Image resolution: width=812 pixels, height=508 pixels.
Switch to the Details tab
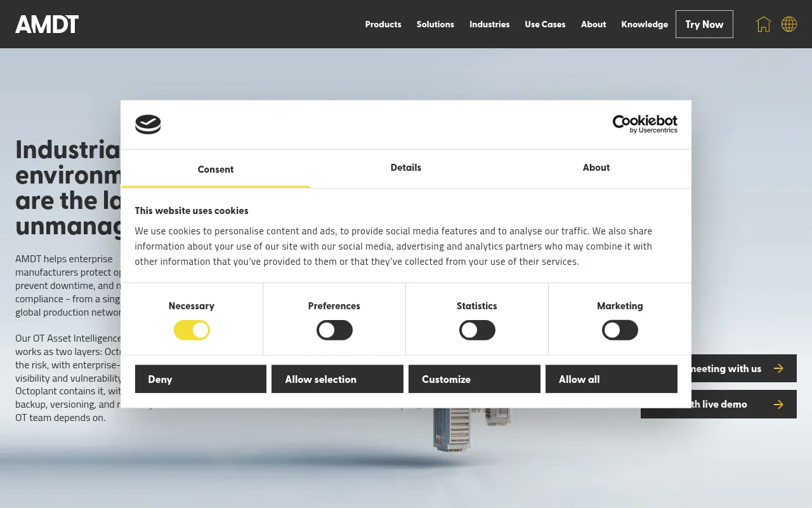[406, 168]
